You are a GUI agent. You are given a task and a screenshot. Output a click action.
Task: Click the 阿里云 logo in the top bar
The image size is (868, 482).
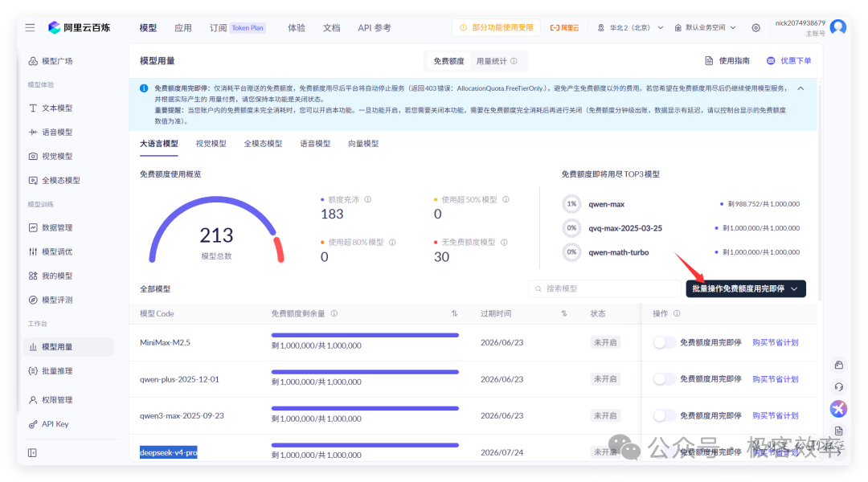point(564,27)
